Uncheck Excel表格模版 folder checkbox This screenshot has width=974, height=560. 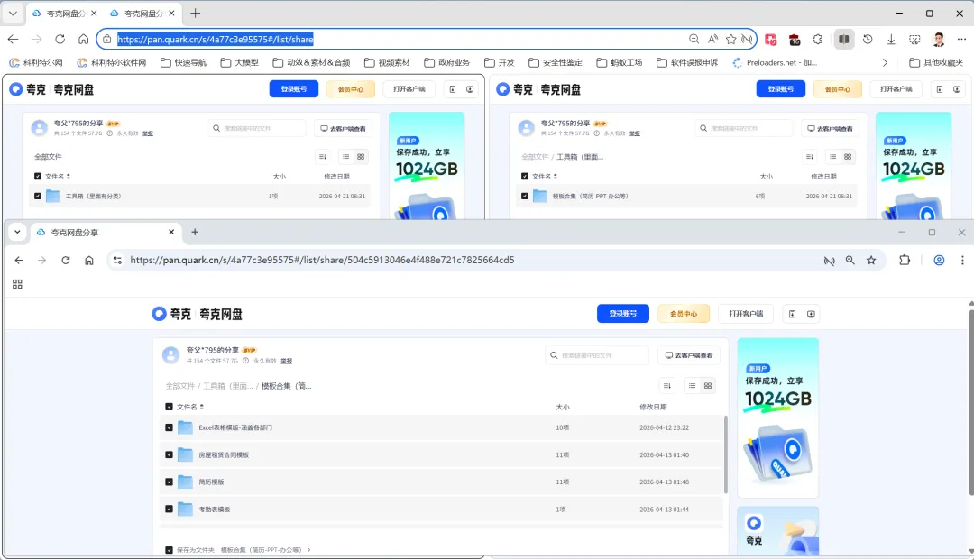click(169, 427)
